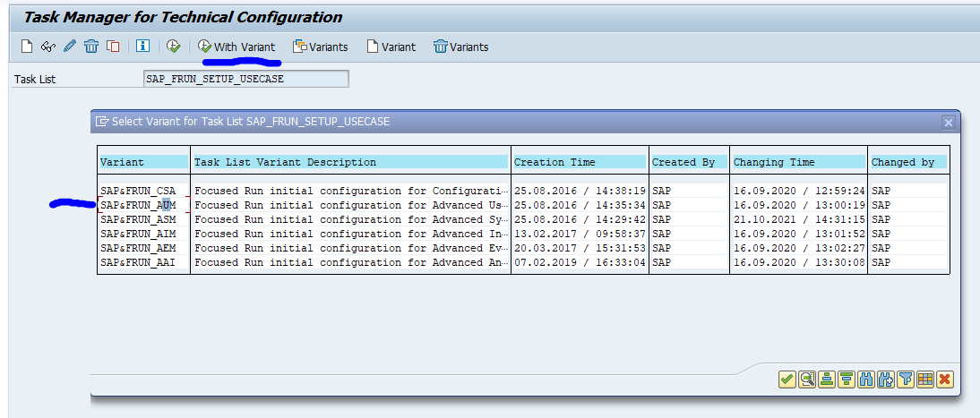Click changing time 16.09.2020 / 12:59:24
Screen dimensions: 980x418
point(798,191)
